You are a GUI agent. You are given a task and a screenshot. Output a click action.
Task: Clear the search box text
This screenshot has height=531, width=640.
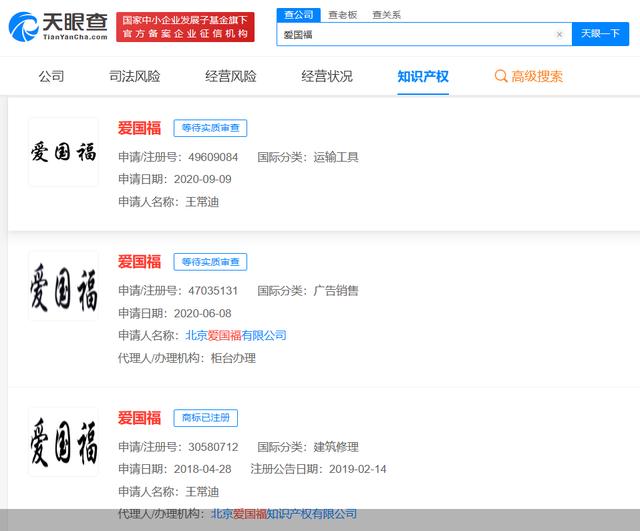click(559, 35)
